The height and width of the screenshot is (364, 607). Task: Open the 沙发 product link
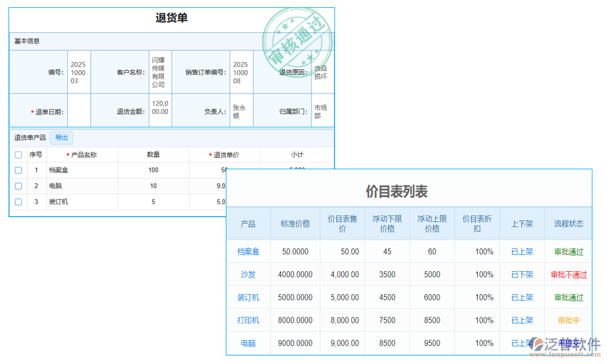point(248,274)
